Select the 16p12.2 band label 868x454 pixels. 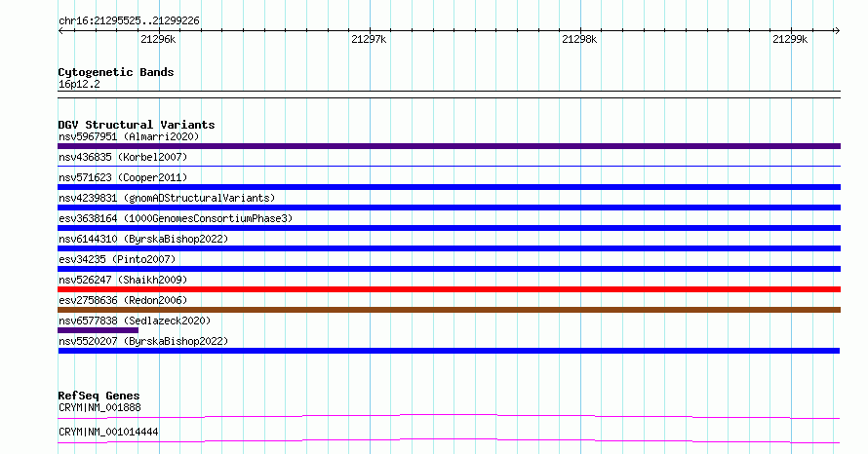click(79, 84)
